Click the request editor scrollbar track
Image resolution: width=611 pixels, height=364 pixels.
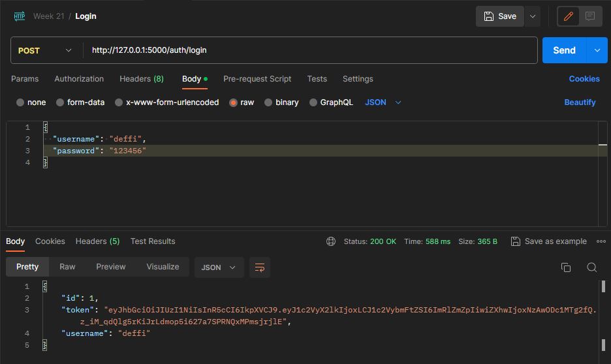tap(603, 174)
